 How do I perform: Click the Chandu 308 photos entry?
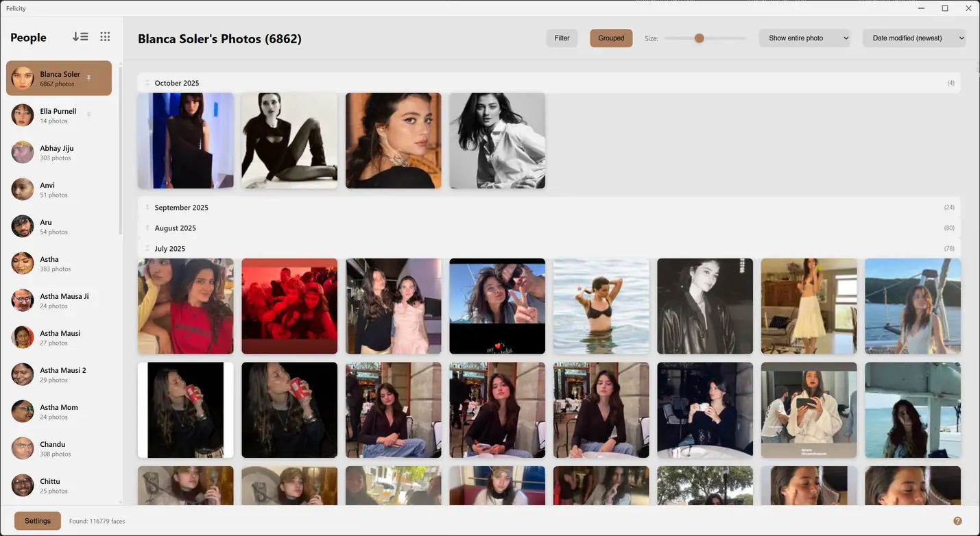click(x=59, y=448)
